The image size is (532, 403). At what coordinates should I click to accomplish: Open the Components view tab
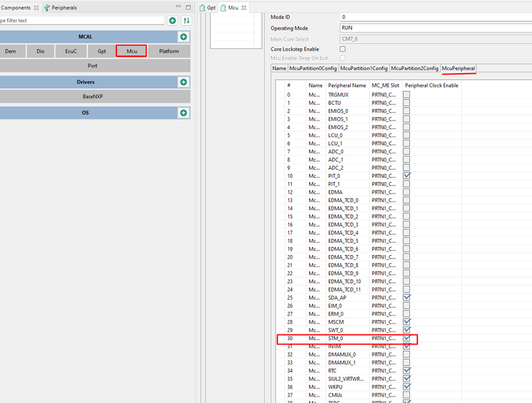16,7
